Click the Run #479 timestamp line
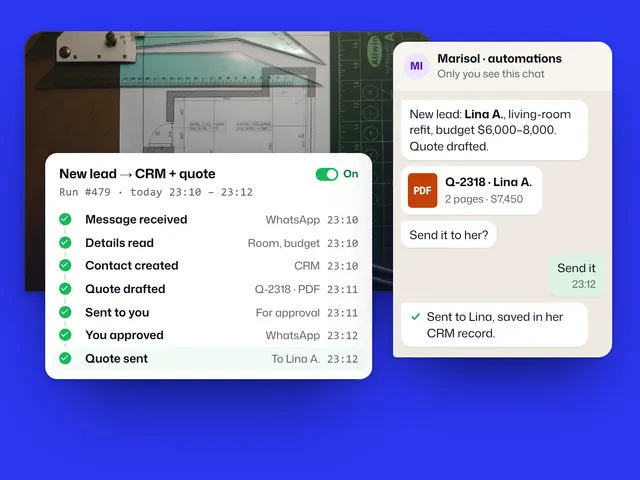Image resolution: width=640 pixels, height=480 pixels. [x=156, y=192]
